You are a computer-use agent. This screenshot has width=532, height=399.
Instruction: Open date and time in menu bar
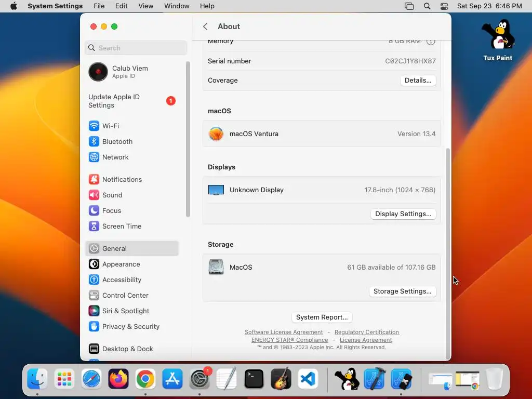pos(489,6)
